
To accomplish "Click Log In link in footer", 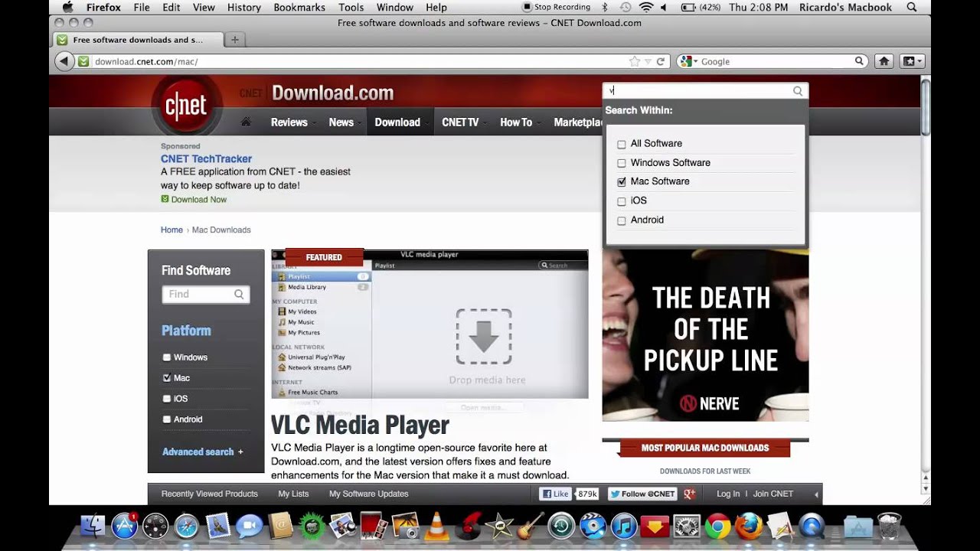I will click(x=728, y=494).
